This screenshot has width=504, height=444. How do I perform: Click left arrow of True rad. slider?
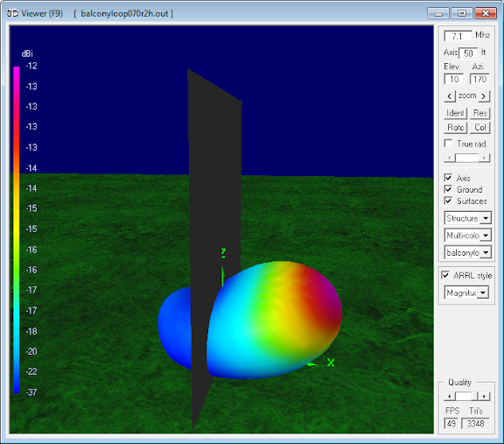tap(450, 158)
